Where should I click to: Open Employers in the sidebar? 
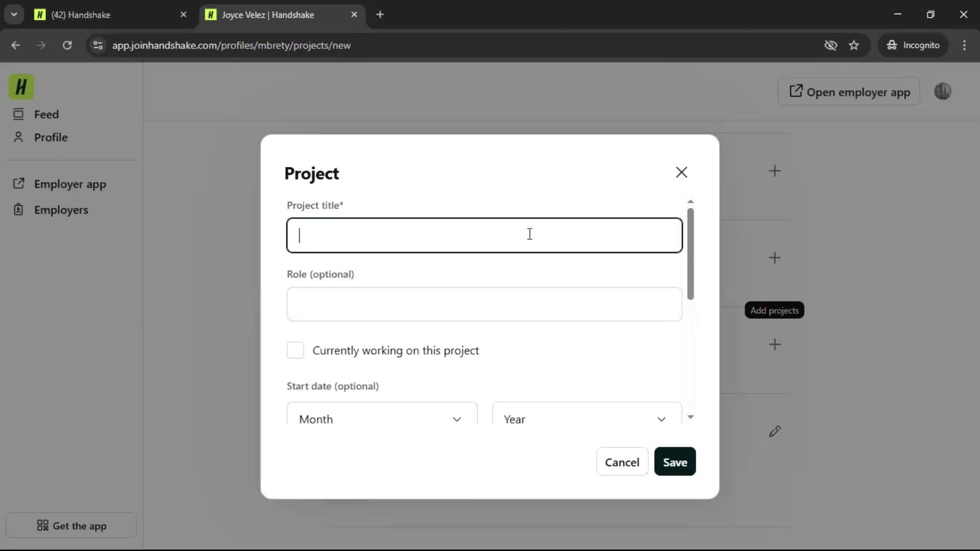(61, 210)
